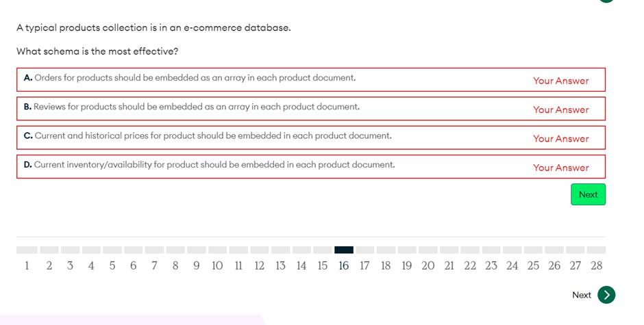Jump to question 20

click(428, 265)
